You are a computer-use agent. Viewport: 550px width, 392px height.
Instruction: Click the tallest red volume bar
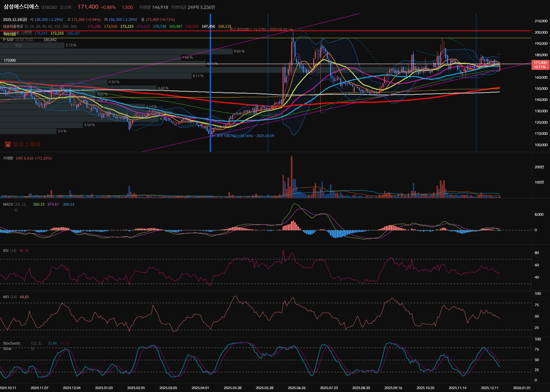(292, 177)
